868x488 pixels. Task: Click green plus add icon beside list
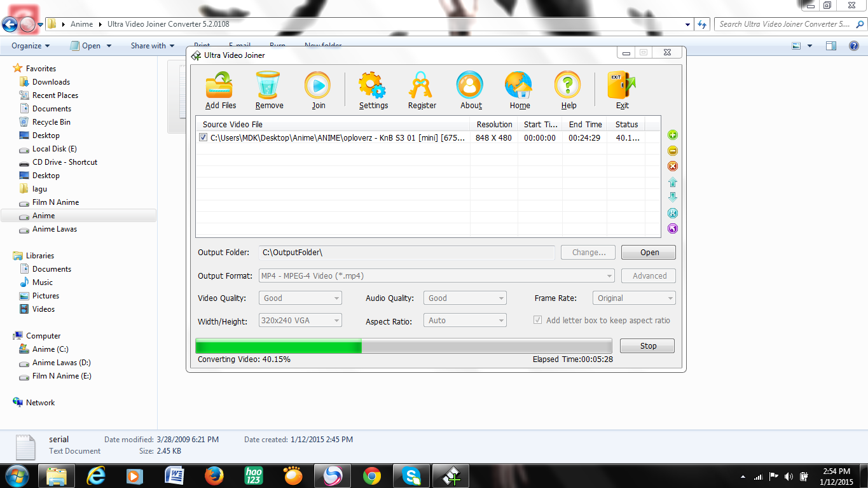673,135
